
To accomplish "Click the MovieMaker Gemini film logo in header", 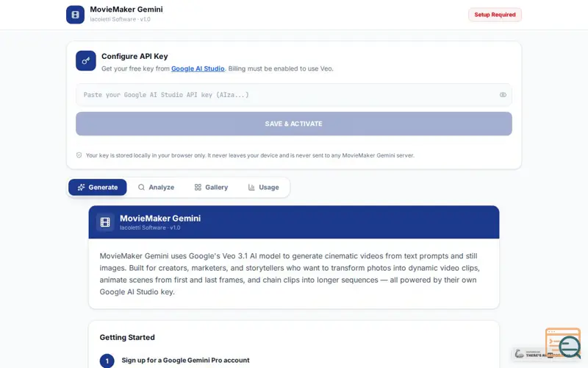I will 75,15.
